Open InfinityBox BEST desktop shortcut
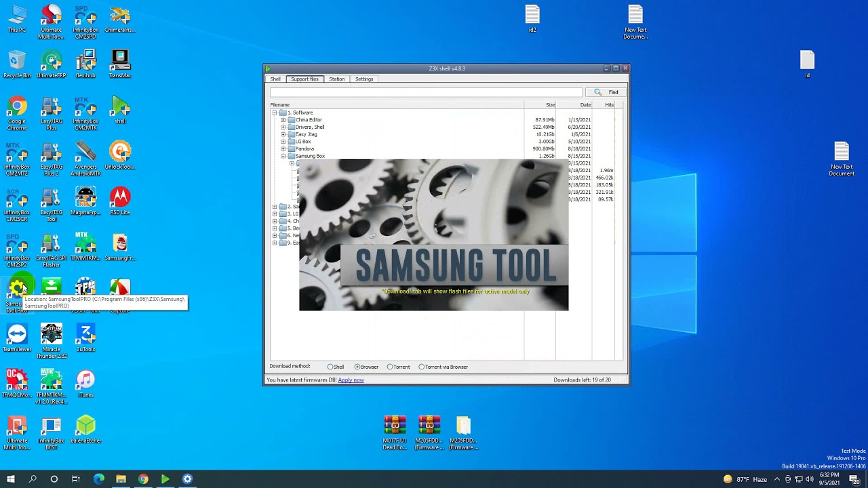Image resolution: width=868 pixels, height=488 pixels. tap(52, 433)
